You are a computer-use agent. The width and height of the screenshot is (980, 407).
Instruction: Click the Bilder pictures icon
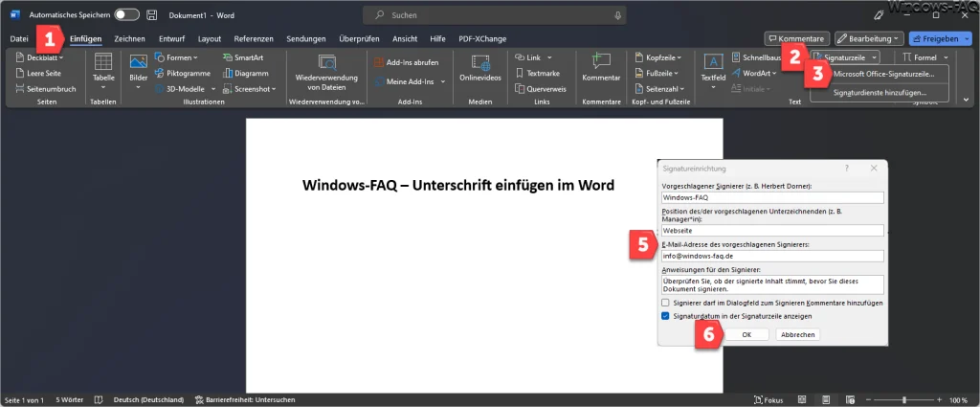(x=138, y=62)
